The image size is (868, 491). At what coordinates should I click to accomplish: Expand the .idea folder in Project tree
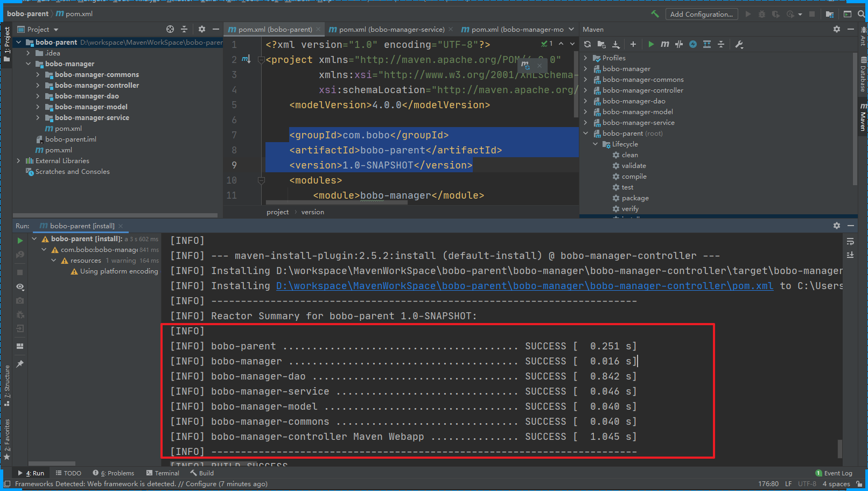(28, 53)
